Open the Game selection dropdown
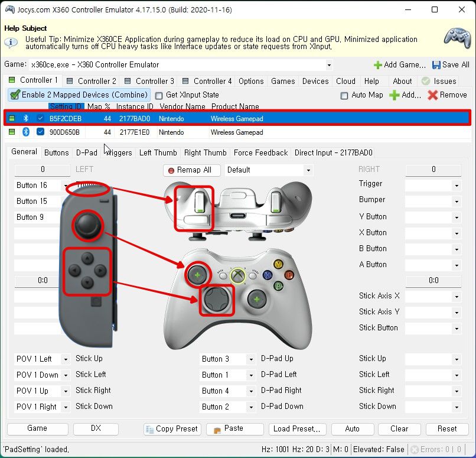476x458 pixels. tap(329, 65)
